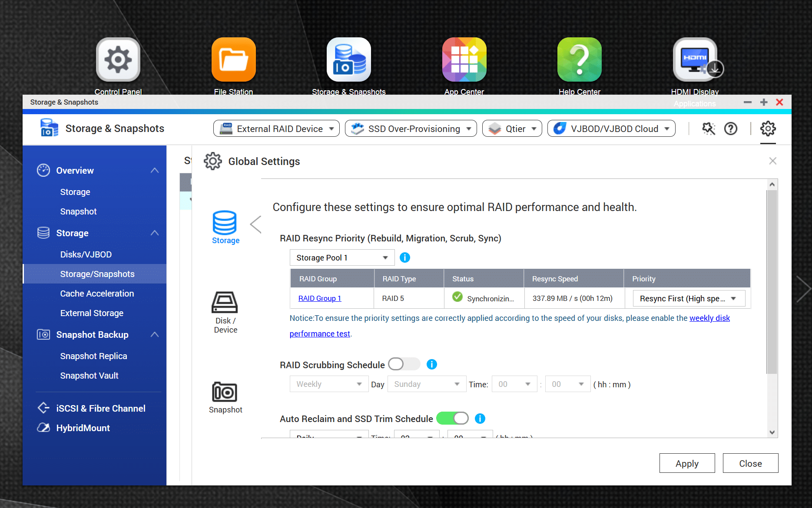
Task: Open HDMI Display Applications desktop icon
Action: pos(695,60)
